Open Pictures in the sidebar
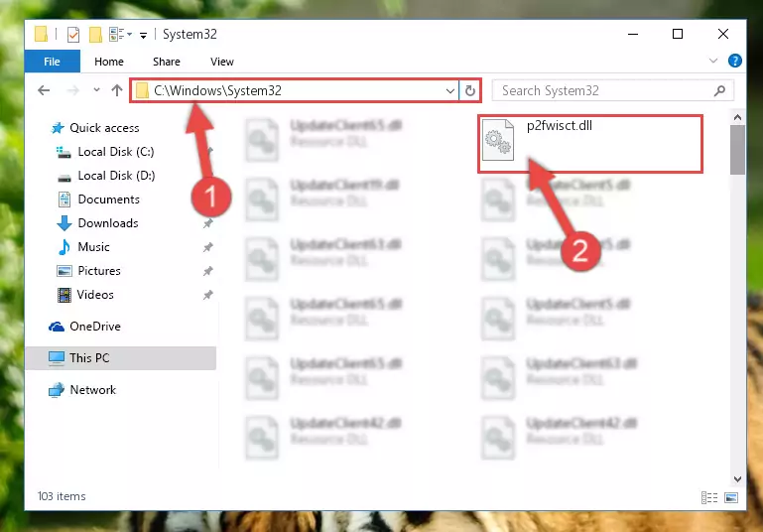This screenshot has width=763, height=532. [x=88, y=271]
